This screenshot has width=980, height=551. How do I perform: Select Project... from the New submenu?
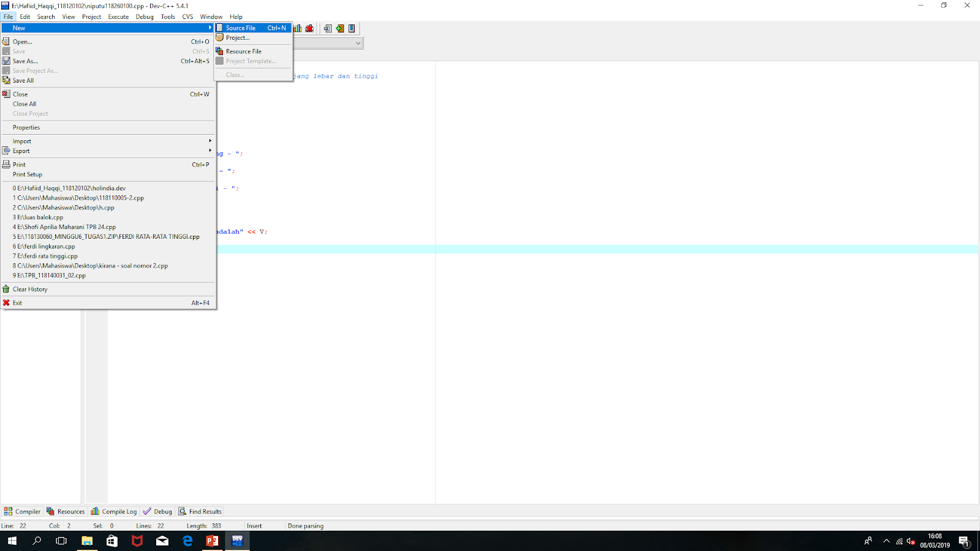253,37
